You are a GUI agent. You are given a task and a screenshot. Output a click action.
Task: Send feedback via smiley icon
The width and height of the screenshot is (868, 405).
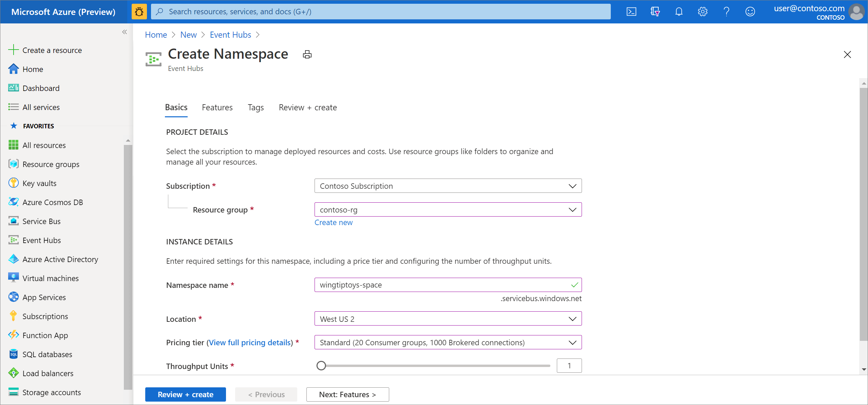[x=750, y=11]
